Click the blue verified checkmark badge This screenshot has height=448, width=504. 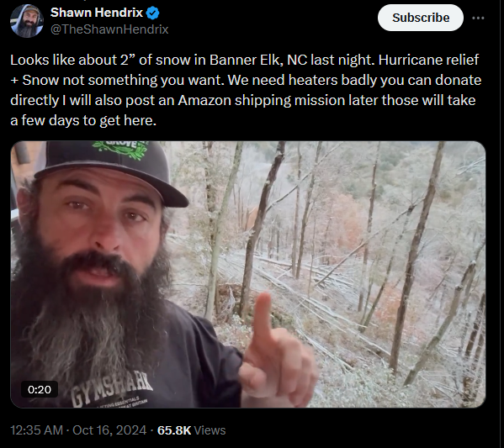click(152, 13)
